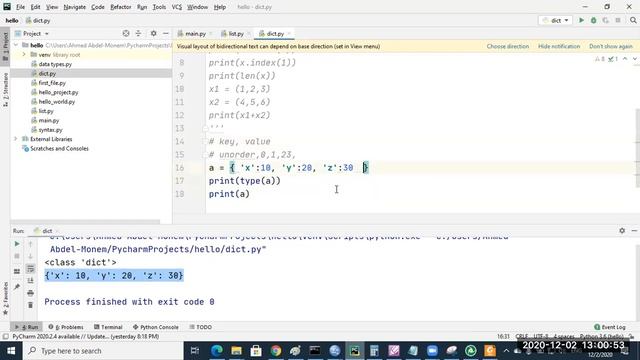Pin the Run tab
The width and height of the screenshot is (640, 360).
pos(17,287)
